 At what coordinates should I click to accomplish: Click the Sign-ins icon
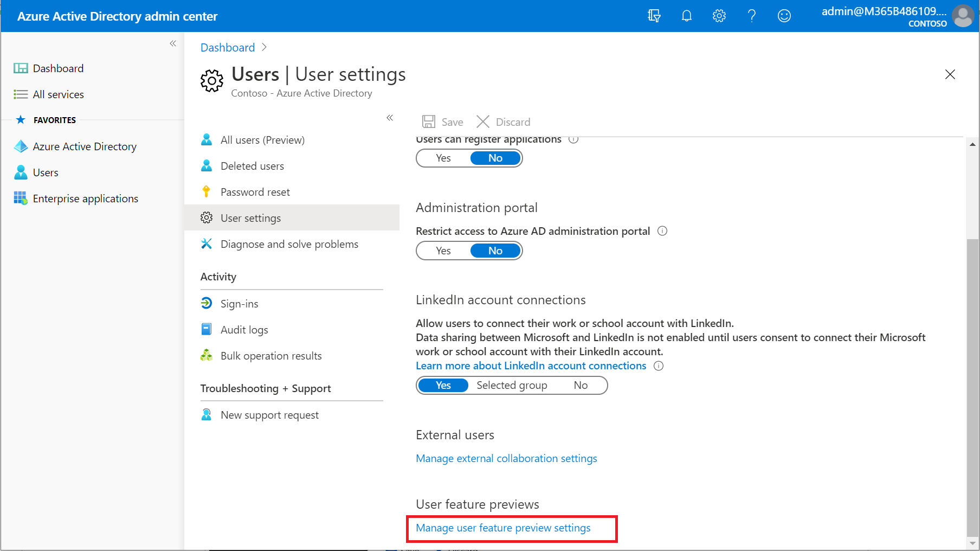[x=207, y=304]
